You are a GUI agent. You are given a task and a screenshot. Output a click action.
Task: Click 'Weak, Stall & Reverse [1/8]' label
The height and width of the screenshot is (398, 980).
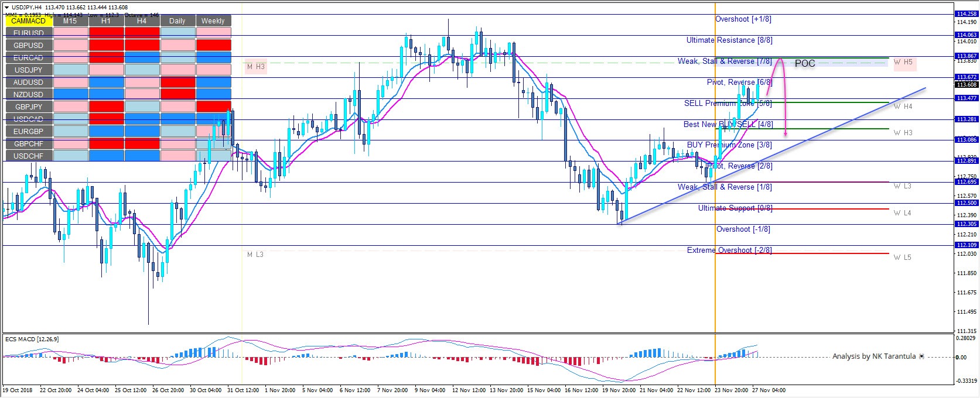pos(725,187)
